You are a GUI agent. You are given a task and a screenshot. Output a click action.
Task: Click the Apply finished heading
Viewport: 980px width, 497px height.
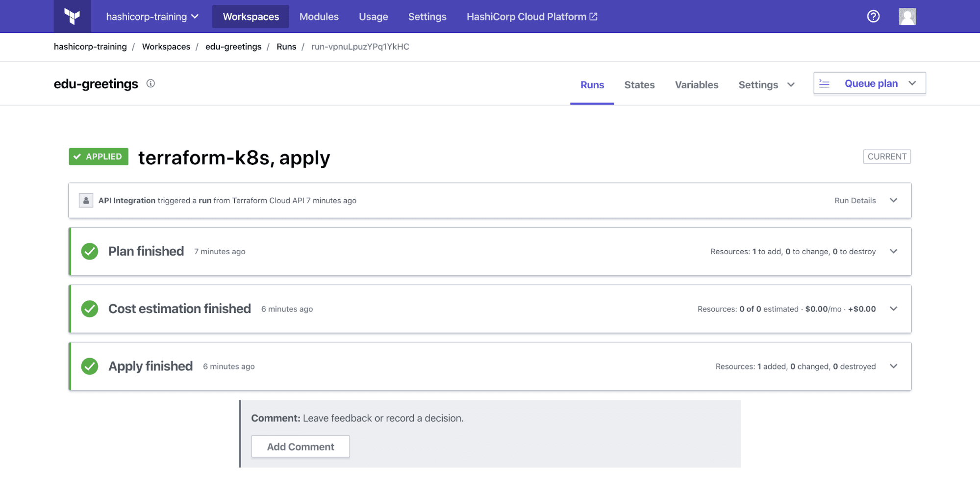pos(151,366)
